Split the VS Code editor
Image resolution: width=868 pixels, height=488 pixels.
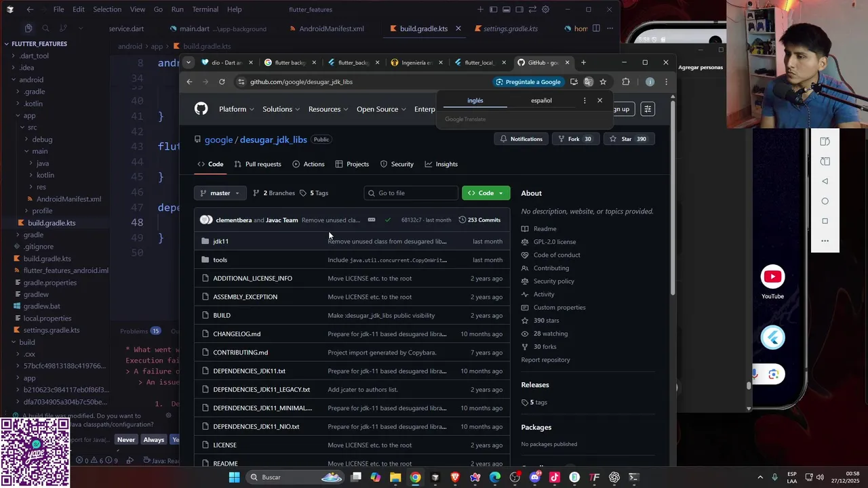(596, 28)
